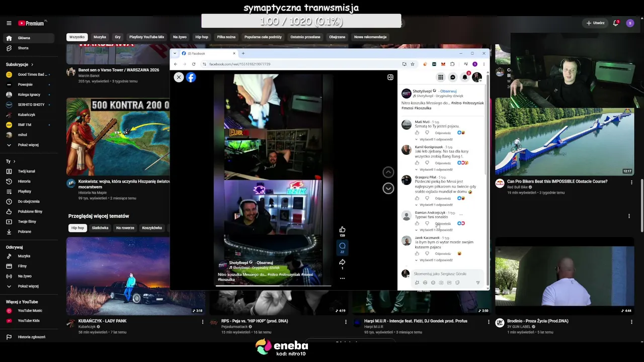The height and width of the screenshot is (362, 644).
Task: Select the Na żywo filter chip
Action: (180, 37)
